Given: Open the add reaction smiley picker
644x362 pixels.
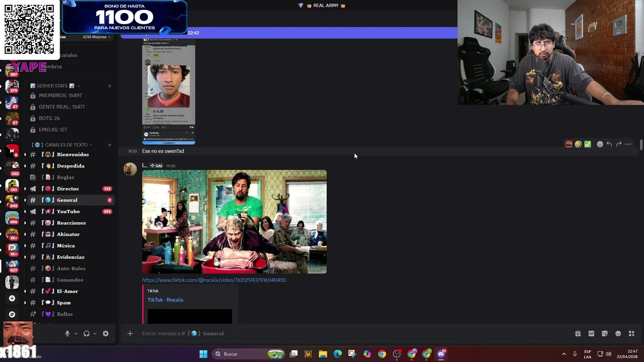Looking at the screenshot, I should tap(600, 144).
